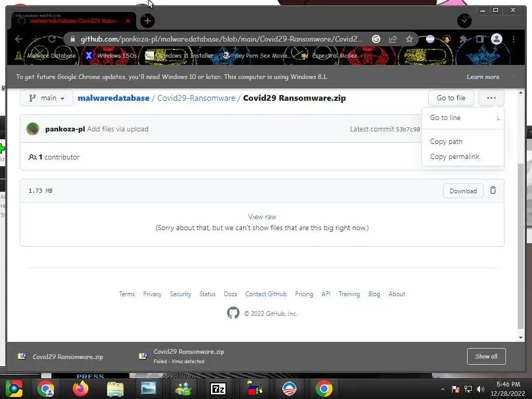Click the GitHub Octocat footer logo
The image size is (532, 399).
(x=233, y=313)
